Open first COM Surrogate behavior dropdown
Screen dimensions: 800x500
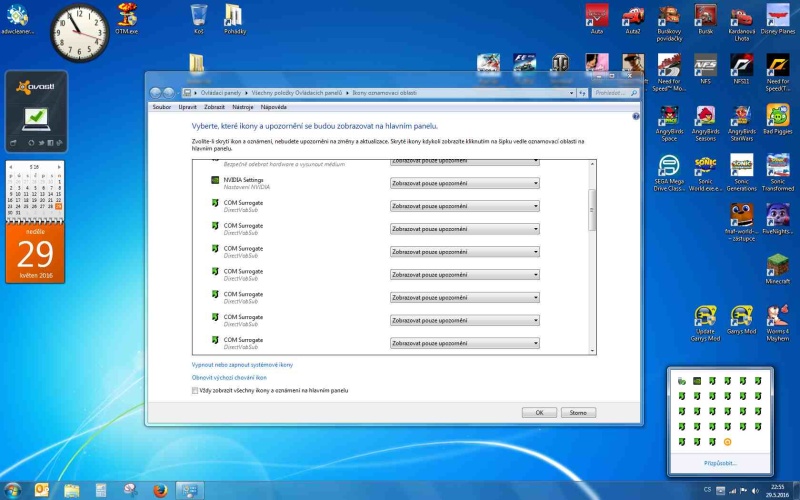coord(464,206)
